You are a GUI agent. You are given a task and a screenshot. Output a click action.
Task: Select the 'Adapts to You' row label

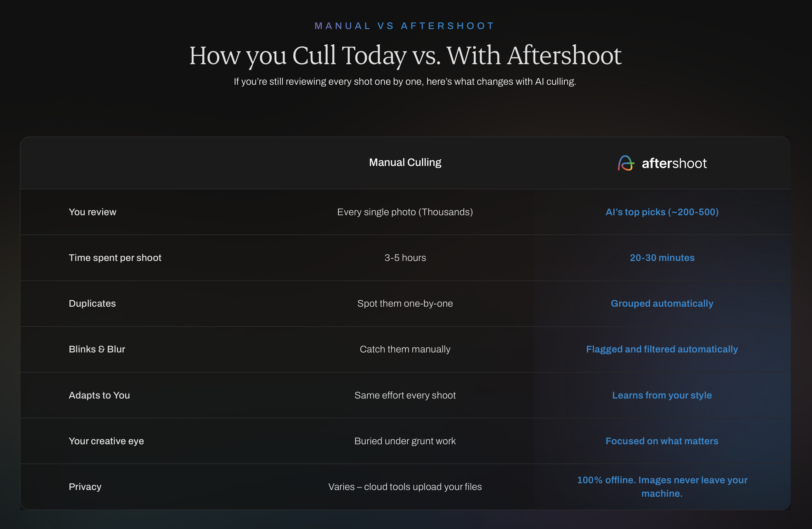[x=99, y=395]
